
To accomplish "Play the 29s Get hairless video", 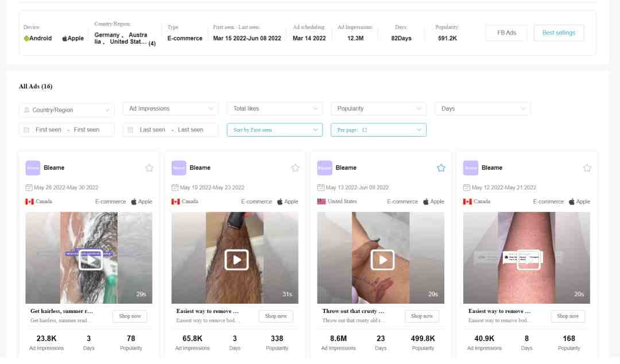I will pos(91,260).
